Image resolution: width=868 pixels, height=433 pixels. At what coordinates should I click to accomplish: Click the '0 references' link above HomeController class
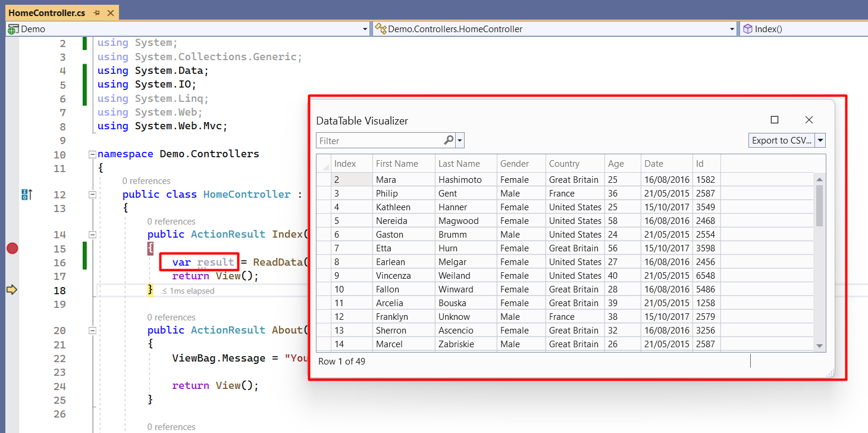point(146,181)
